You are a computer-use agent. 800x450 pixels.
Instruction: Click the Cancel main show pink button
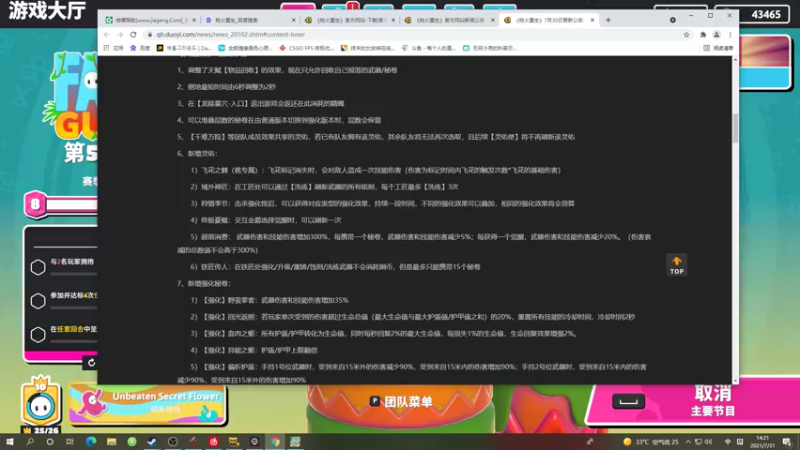(694, 402)
